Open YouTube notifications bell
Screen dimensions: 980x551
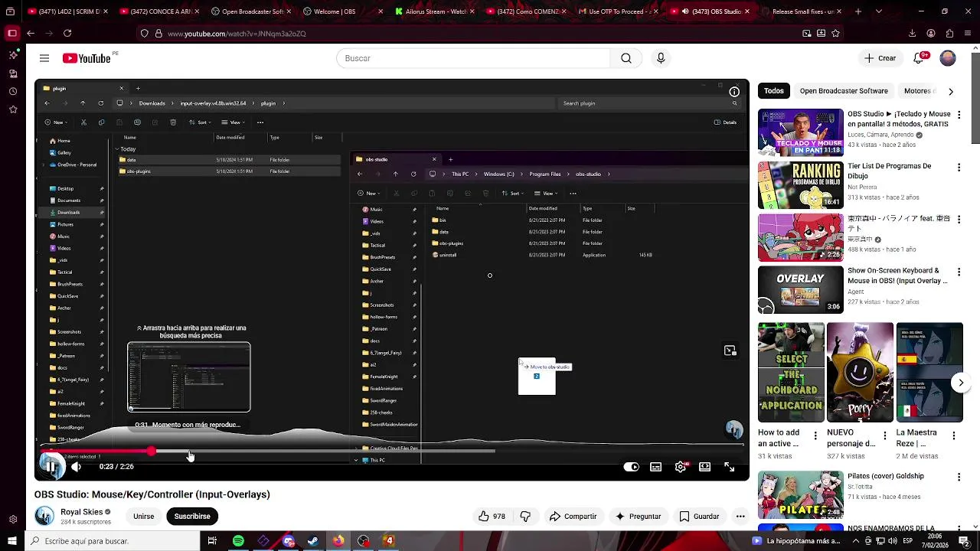point(920,58)
